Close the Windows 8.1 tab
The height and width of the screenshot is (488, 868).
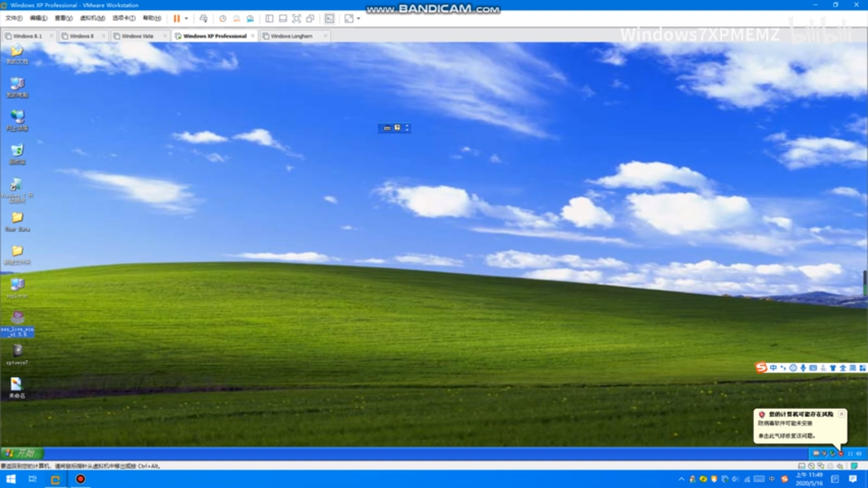pos(51,36)
